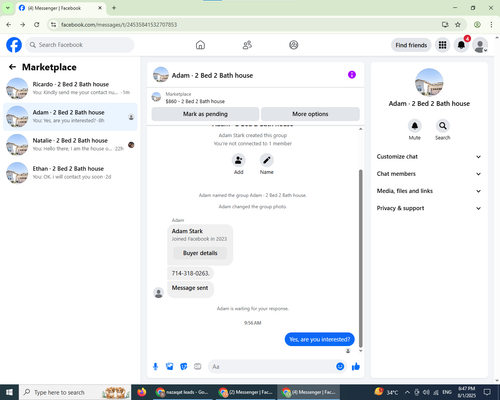
Task: Open conversation information purple icon
Action: coord(352,75)
